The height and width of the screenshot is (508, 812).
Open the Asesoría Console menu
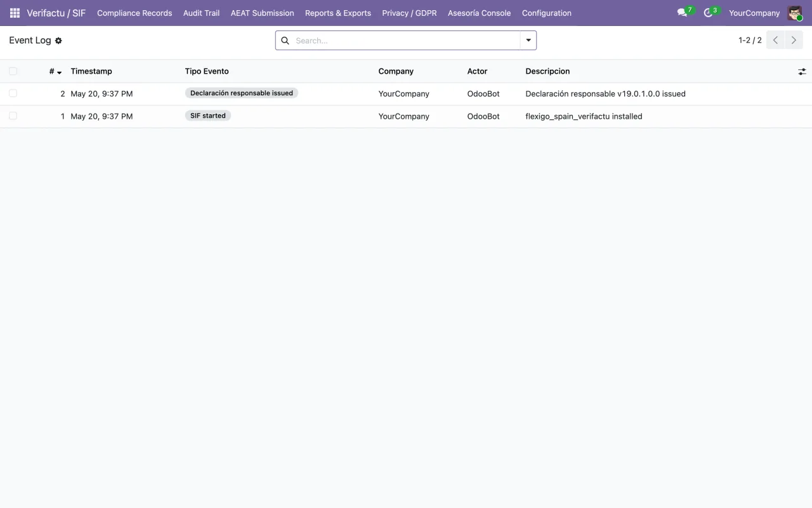(479, 13)
